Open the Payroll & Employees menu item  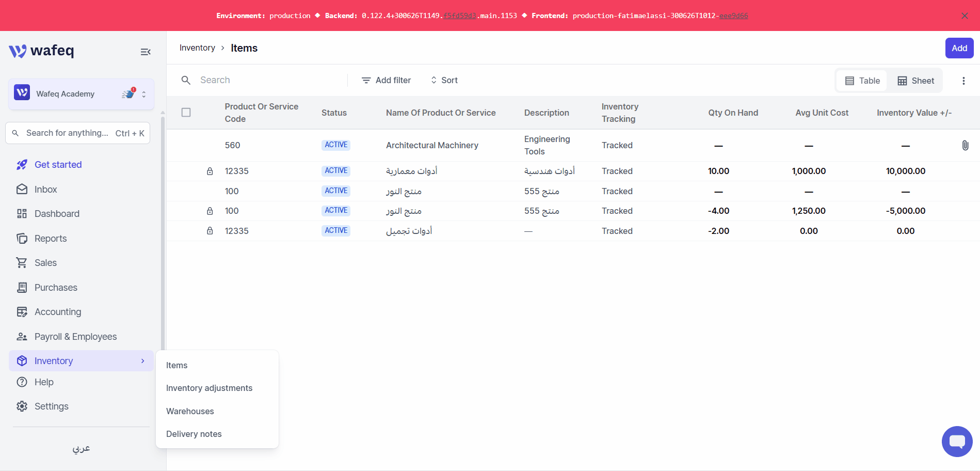click(x=81, y=337)
